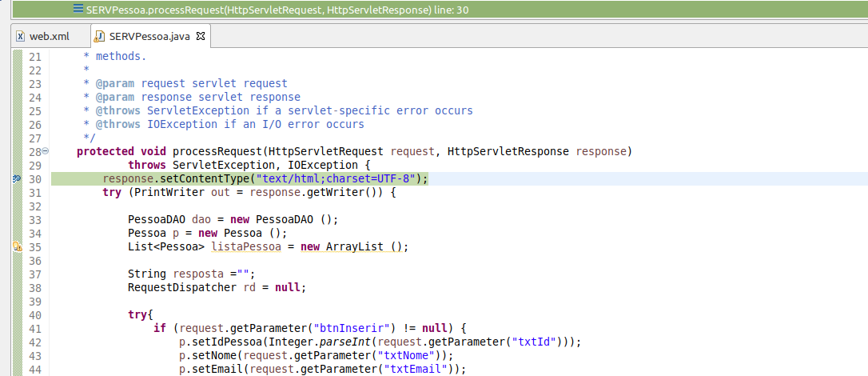Image resolution: width=868 pixels, height=376 pixels.
Task: Click line number 44 in the gutter
Action: (35, 370)
